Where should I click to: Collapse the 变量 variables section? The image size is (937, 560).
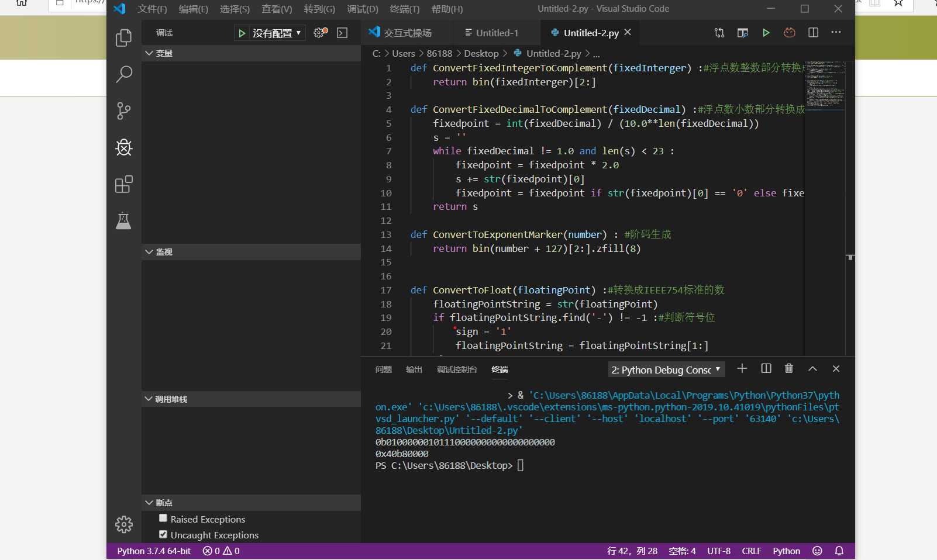[x=251, y=53]
